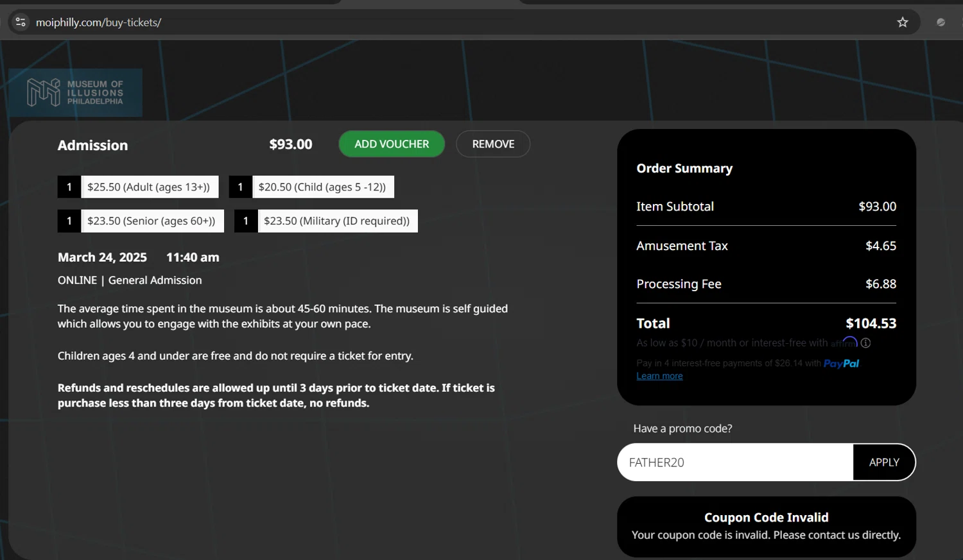Screen dimensions: 963x560
Task: Click the March 24, 2025 date
Action: coord(102,257)
